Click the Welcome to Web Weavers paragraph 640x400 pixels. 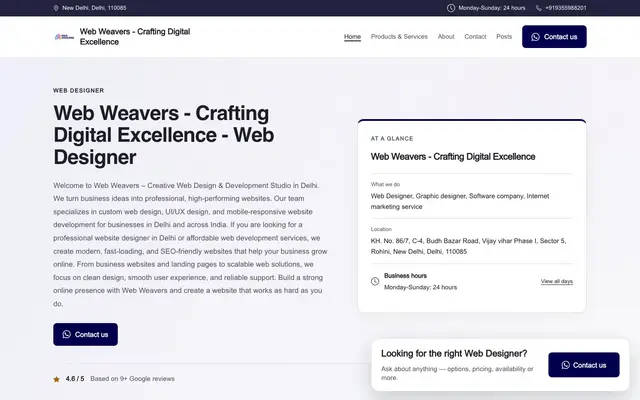coord(190,244)
